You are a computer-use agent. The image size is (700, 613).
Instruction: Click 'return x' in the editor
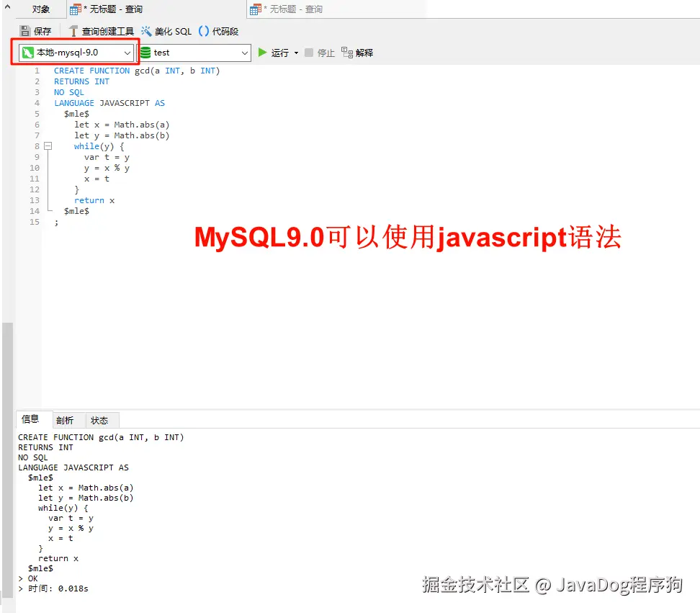[94, 200]
